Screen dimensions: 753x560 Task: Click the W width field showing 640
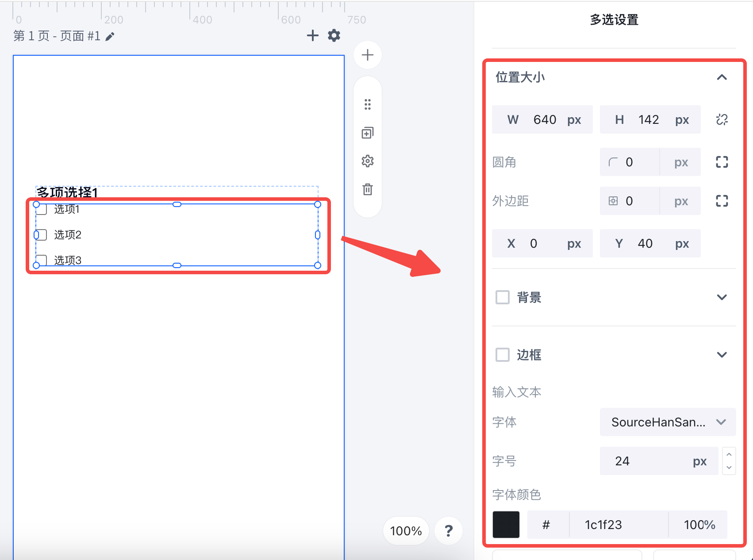[542, 119]
